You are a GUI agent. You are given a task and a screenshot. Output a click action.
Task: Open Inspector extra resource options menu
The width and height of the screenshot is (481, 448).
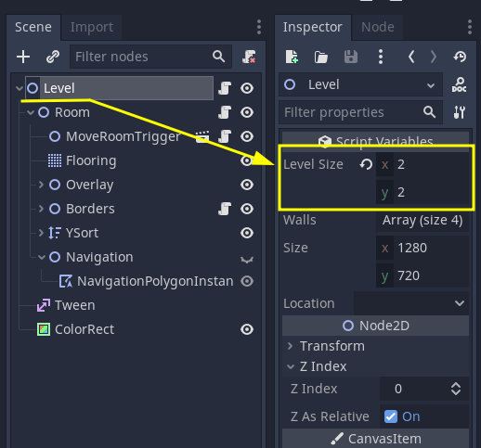[381, 57]
